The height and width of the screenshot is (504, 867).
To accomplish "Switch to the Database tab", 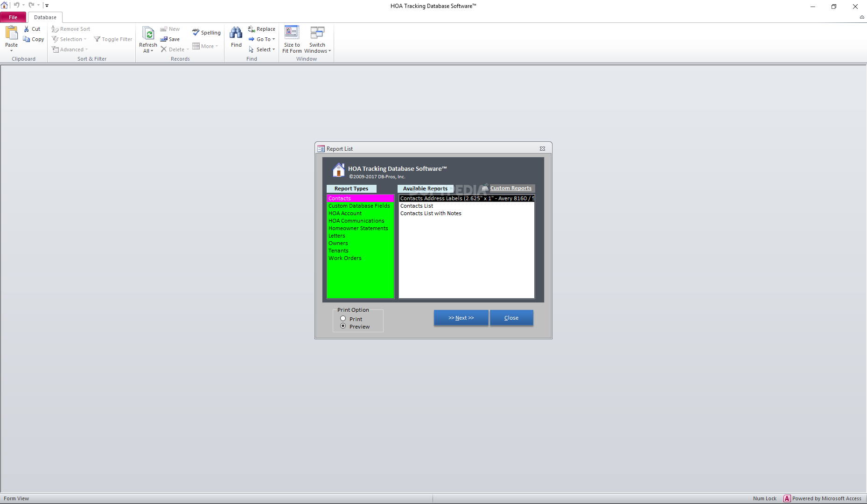I will 45,17.
